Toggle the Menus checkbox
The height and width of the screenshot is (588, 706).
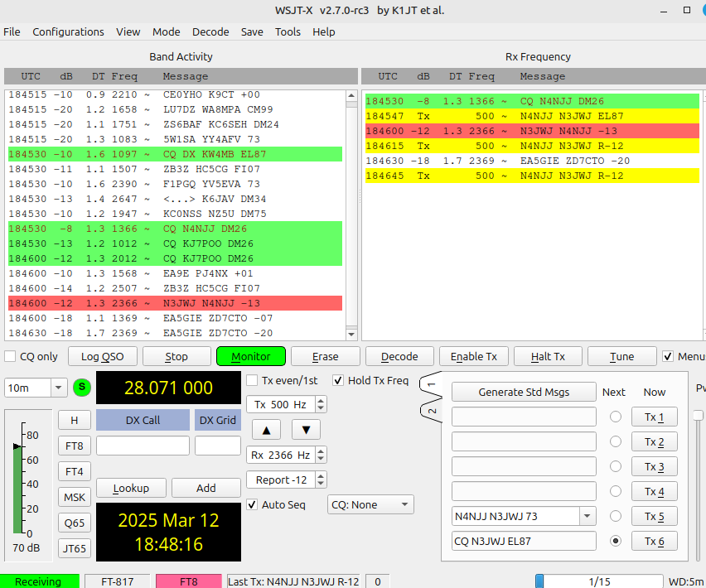(668, 356)
